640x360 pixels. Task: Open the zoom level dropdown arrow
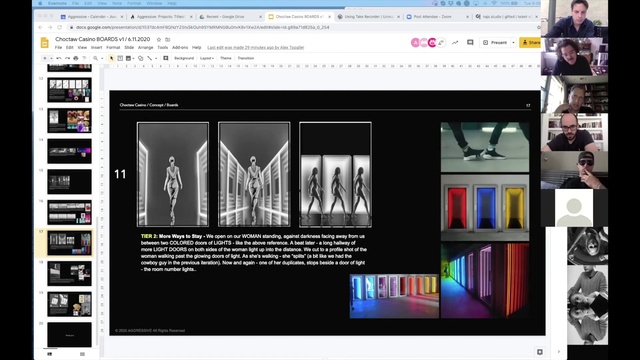click(102, 58)
